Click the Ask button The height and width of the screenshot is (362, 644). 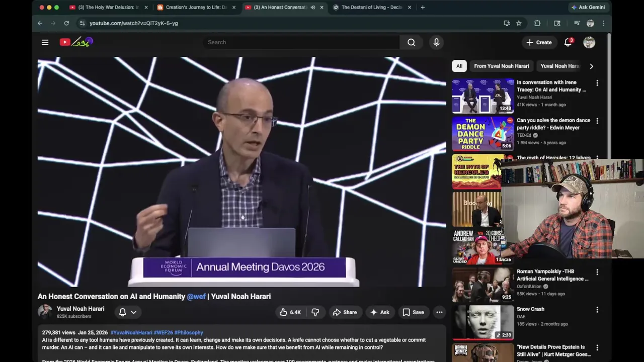click(380, 312)
